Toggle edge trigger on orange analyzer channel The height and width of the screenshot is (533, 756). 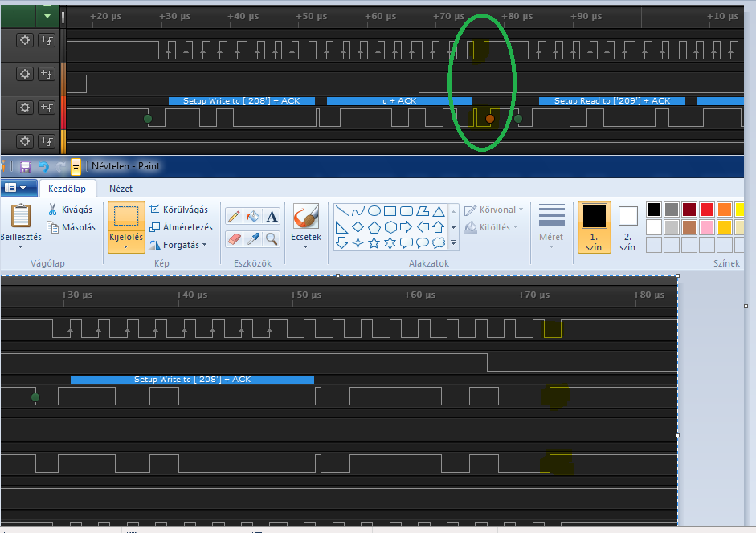pyautogui.click(x=47, y=141)
